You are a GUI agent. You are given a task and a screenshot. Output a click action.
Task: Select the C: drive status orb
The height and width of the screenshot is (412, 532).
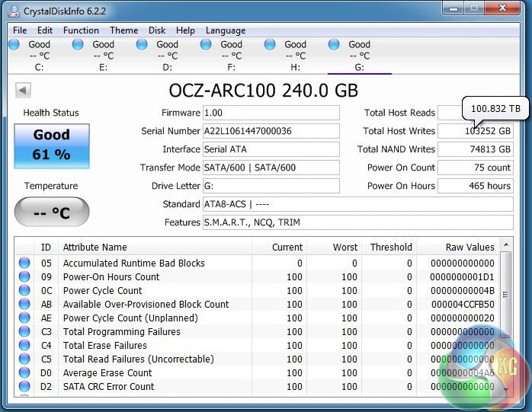(14, 45)
